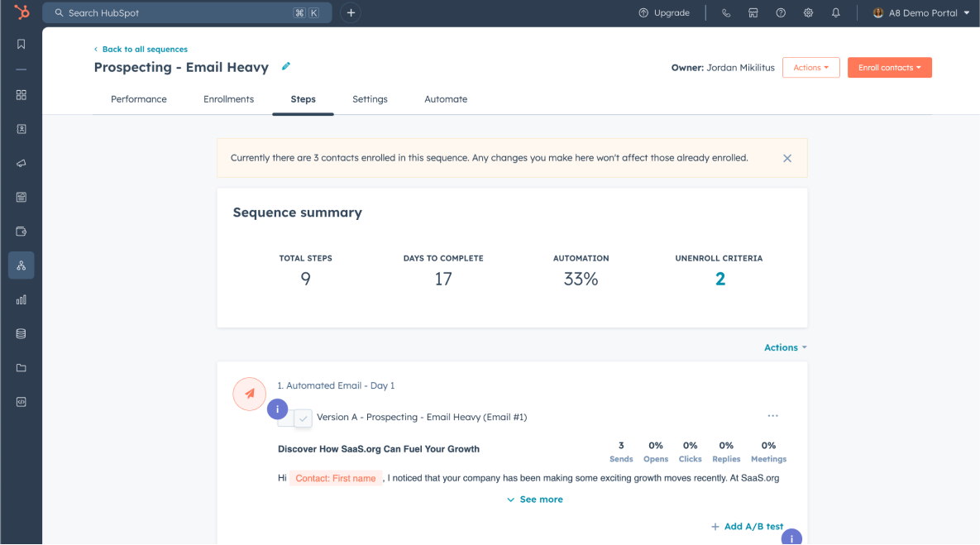Dismiss the enrolled contacts warning banner
This screenshot has width=980, height=545.
tap(787, 158)
